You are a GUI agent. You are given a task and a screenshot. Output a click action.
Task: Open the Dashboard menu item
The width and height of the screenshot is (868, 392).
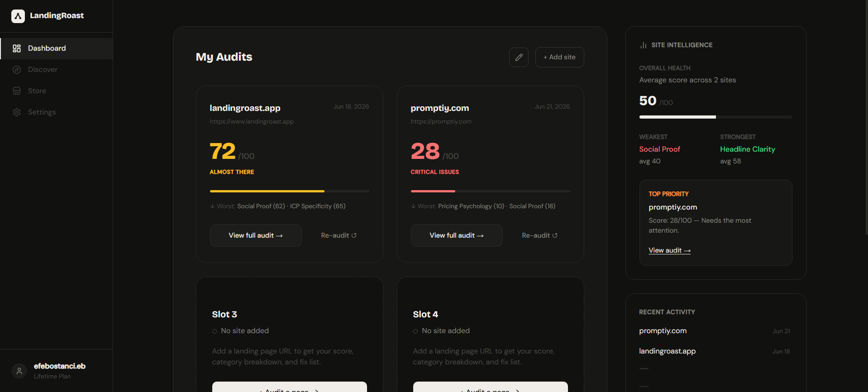57,48
